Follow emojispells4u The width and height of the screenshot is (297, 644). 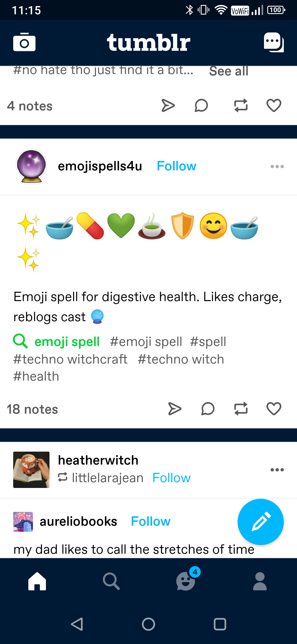(x=177, y=166)
